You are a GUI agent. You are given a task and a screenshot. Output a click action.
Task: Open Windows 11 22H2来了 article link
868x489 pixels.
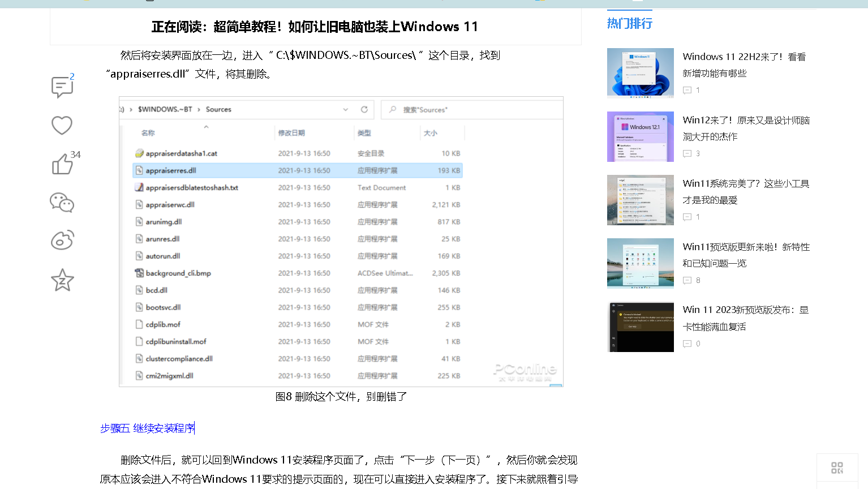[744, 65]
